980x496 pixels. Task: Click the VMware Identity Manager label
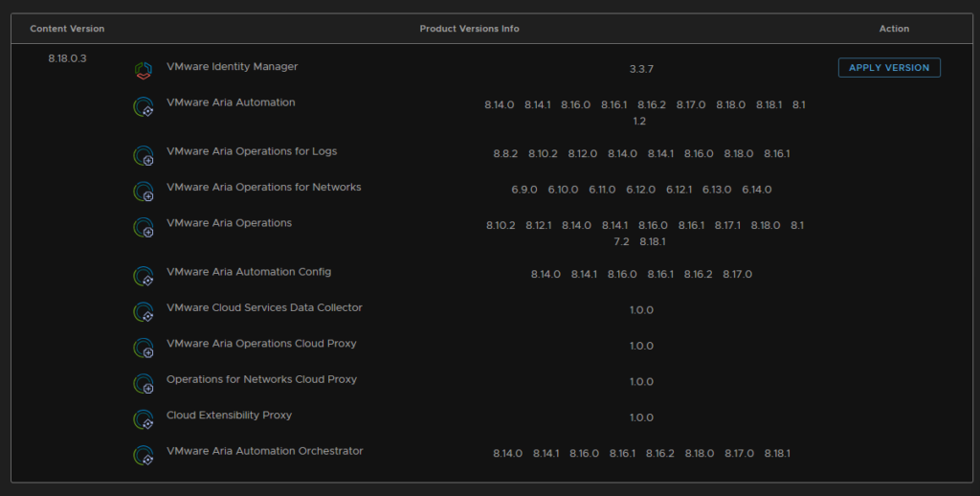click(x=232, y=66)
